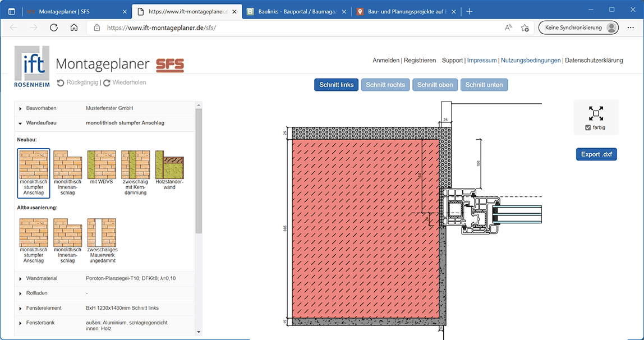Click the browser address bar URL
This screenshot has width=644, height=340.
point(161,28)
